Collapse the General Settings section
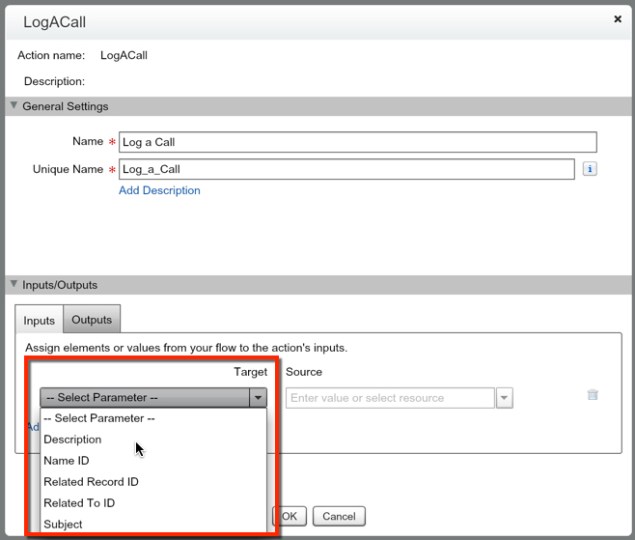The width and height of the screenshot is (635, 540). coord(14,106)
